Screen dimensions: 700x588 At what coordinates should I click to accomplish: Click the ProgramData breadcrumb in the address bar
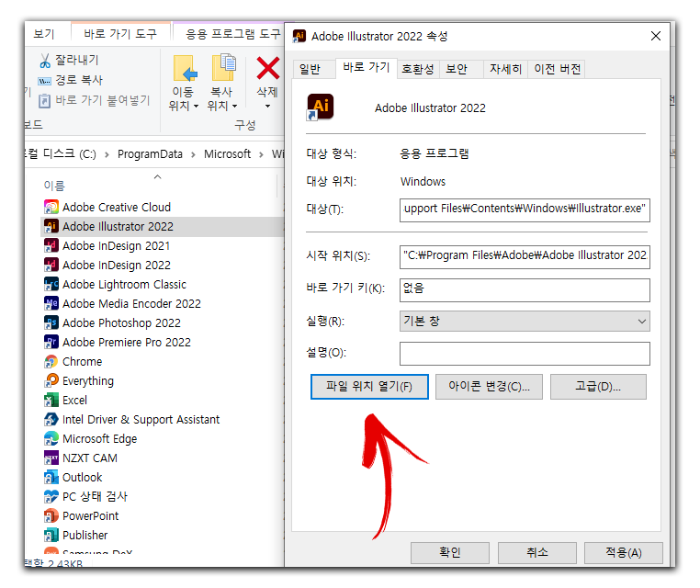150,154
